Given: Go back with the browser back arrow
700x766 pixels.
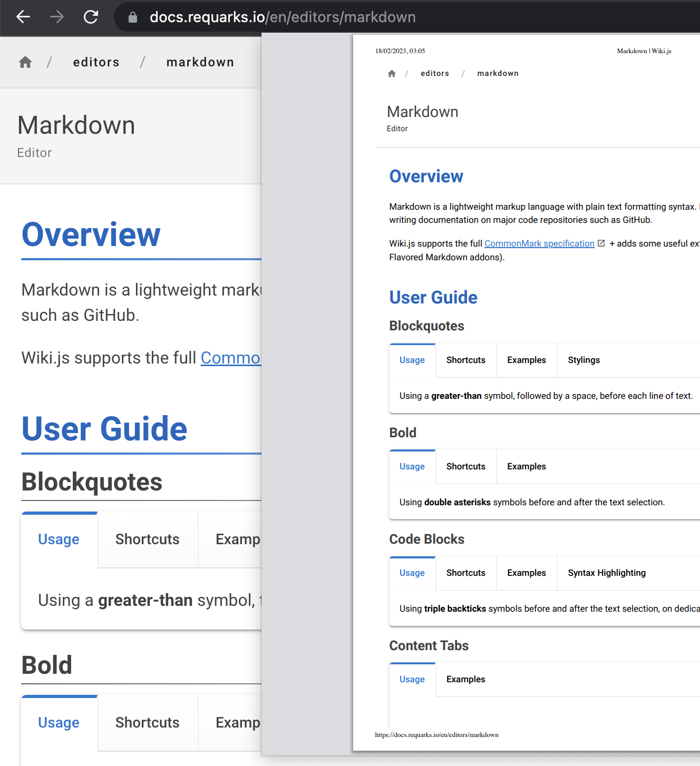Looking at the screenshot, I should (23, 17).
